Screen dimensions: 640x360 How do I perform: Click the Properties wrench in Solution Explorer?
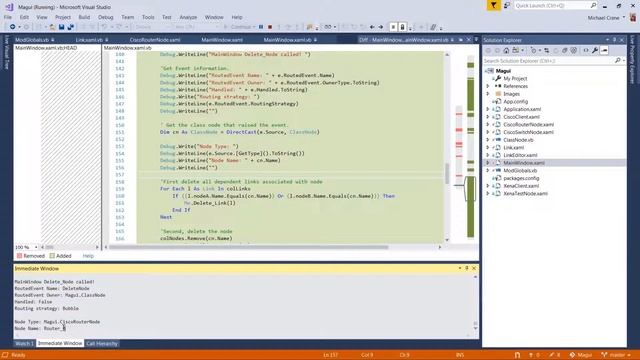pyautogui.click(x=595, y=50)
